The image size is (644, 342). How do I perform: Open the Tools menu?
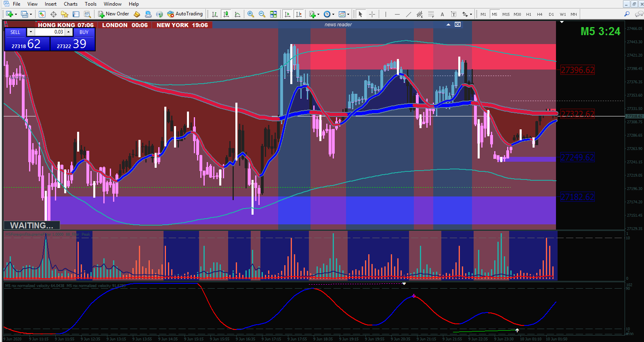click(91, 4)
